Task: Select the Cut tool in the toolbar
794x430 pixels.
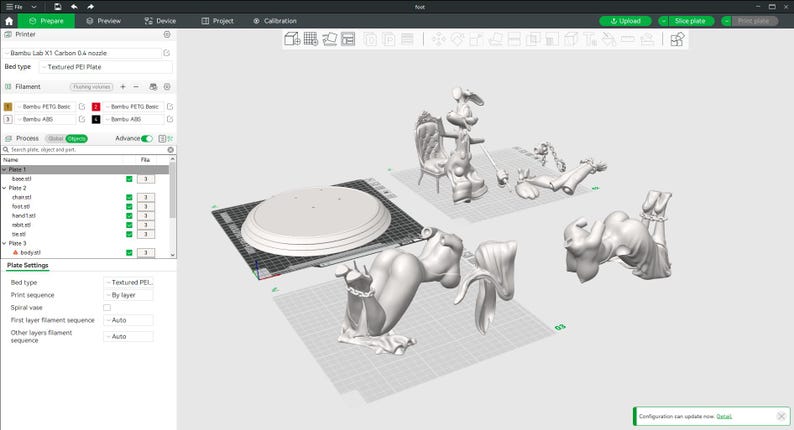Action: [514, 40]
